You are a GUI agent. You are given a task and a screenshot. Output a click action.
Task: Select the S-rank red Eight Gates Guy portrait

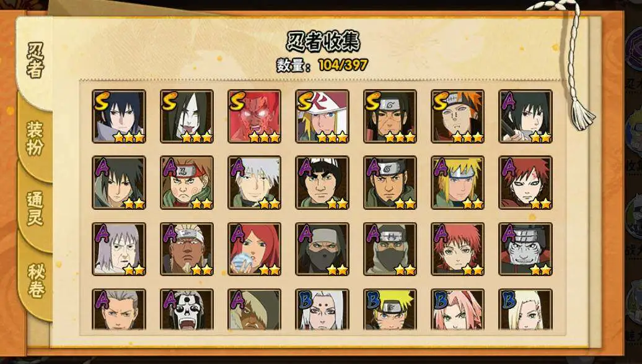pos(254,116)
